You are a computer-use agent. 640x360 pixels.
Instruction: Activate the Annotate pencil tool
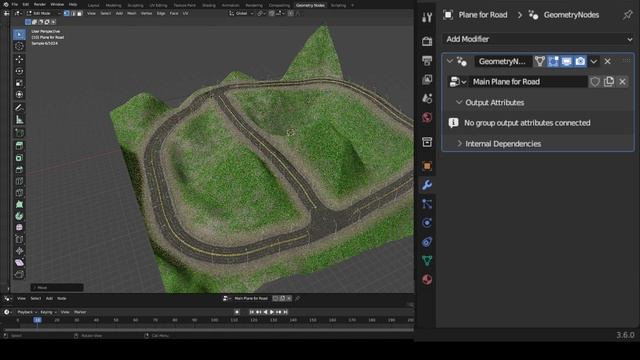[19, 108]
